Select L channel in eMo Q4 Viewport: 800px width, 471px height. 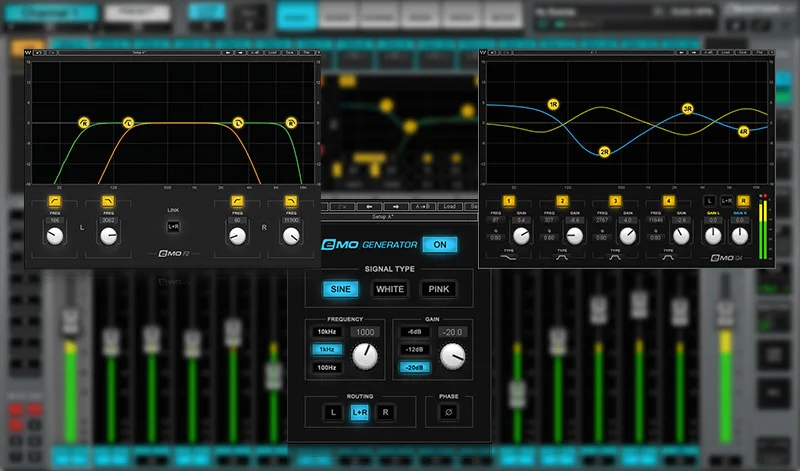coord(709,201)
